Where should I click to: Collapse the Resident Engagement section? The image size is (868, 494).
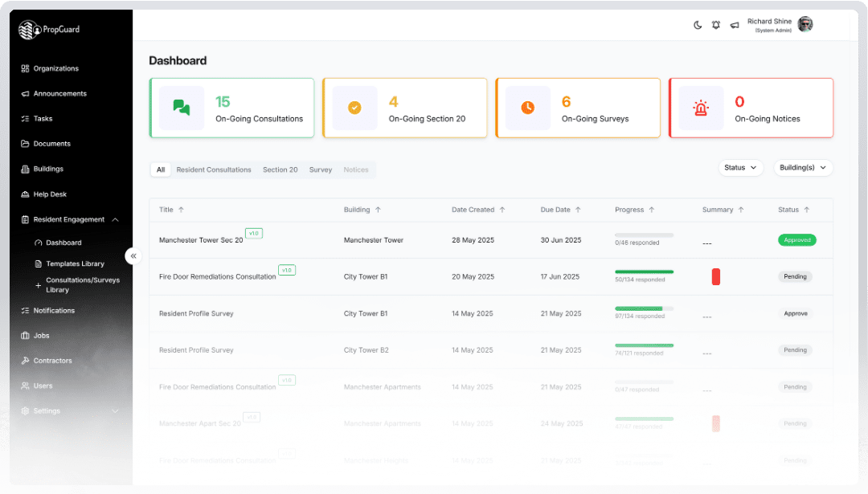point(116,219)
